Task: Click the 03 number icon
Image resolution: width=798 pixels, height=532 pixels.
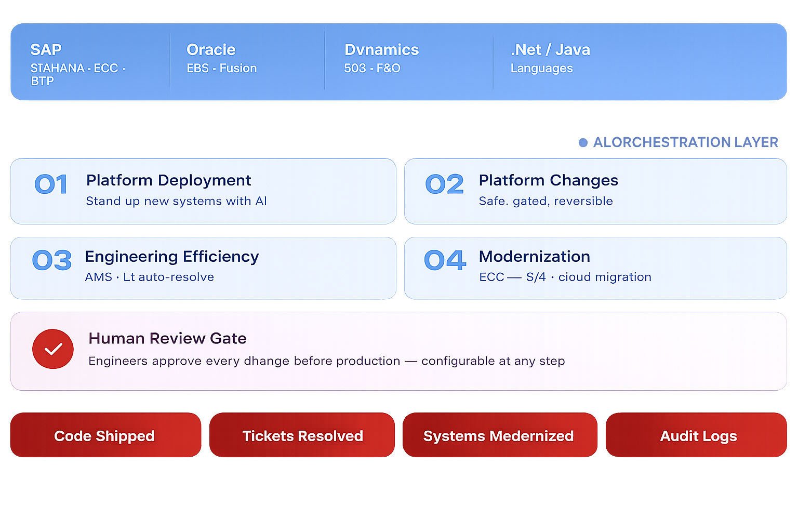Action: point(52,260)
